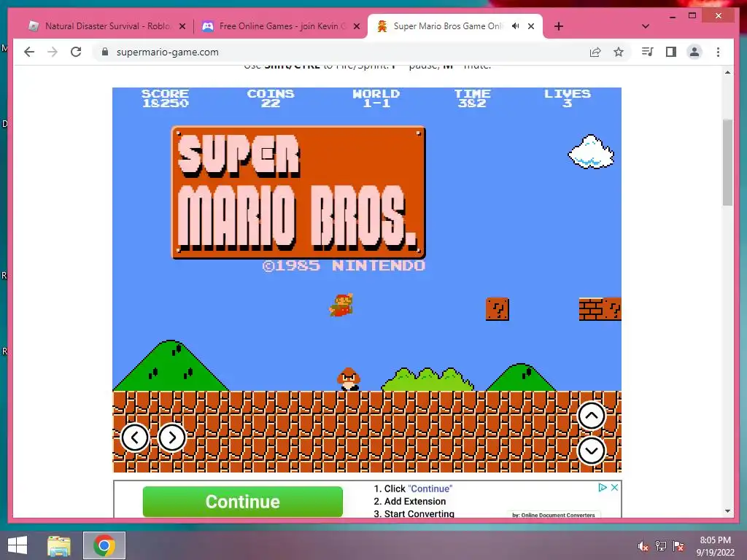This screenshot has width=747, height=560.
Task: Click the Super Mario Bros. title sign
Action: [298, 192]
